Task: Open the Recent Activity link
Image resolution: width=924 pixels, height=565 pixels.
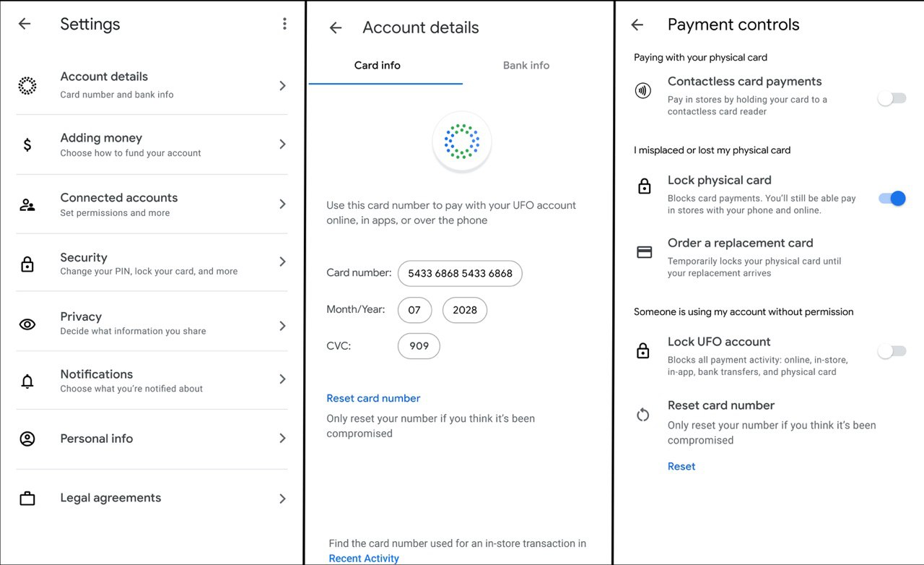Action: 364,558
